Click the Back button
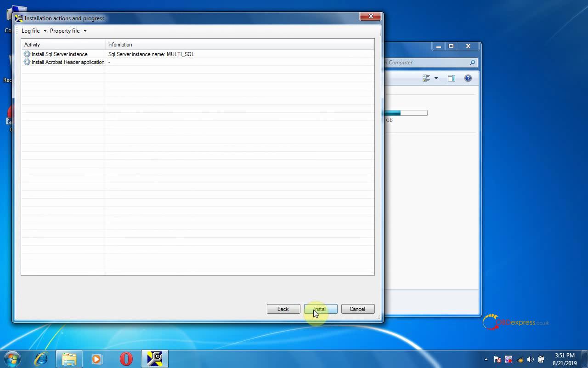588x368 pixels. pyautogui.click(x=283, y=309)
